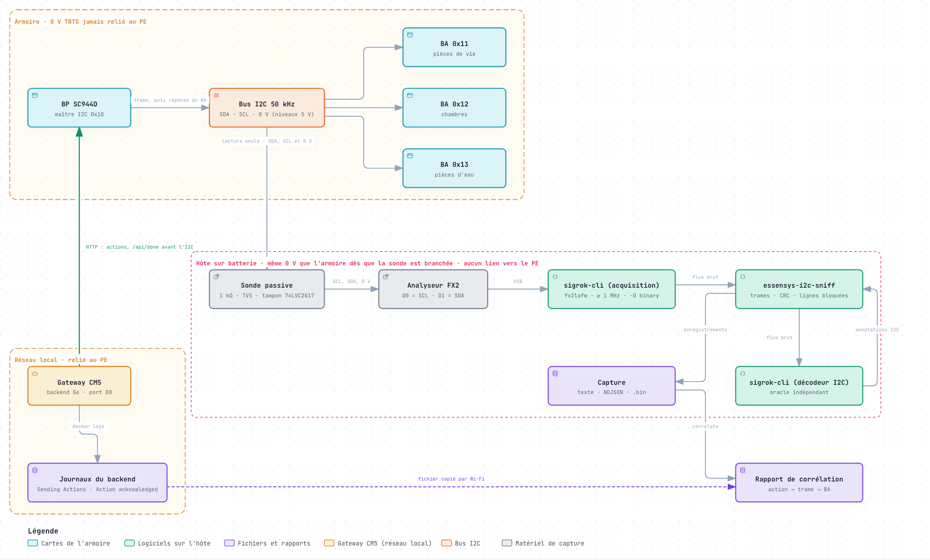Click the database icon in Capture node
The image size is (930, 560).
(x=555, y=373)
